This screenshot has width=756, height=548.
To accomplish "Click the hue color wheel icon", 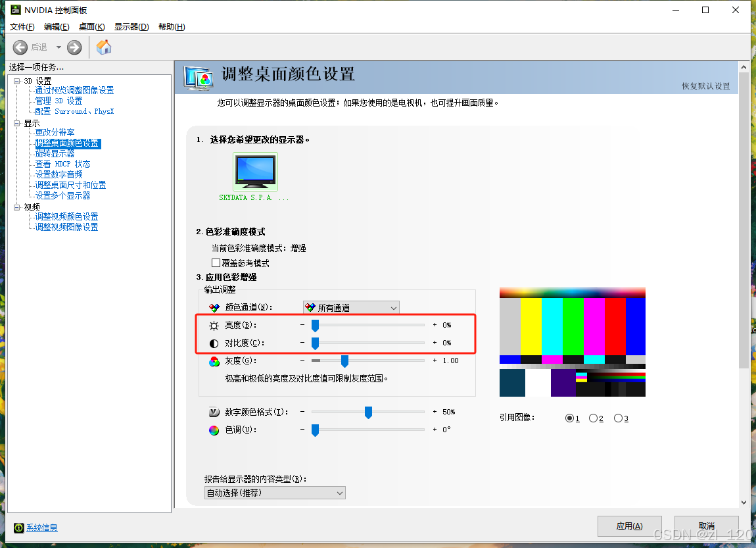I will [214, 430].
